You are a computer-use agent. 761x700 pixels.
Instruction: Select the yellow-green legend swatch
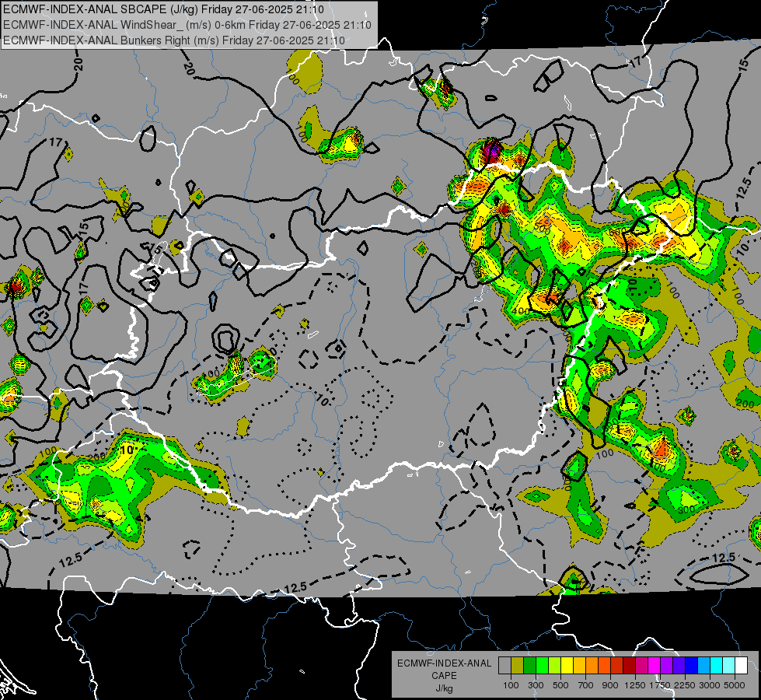(x=554, y=666)
